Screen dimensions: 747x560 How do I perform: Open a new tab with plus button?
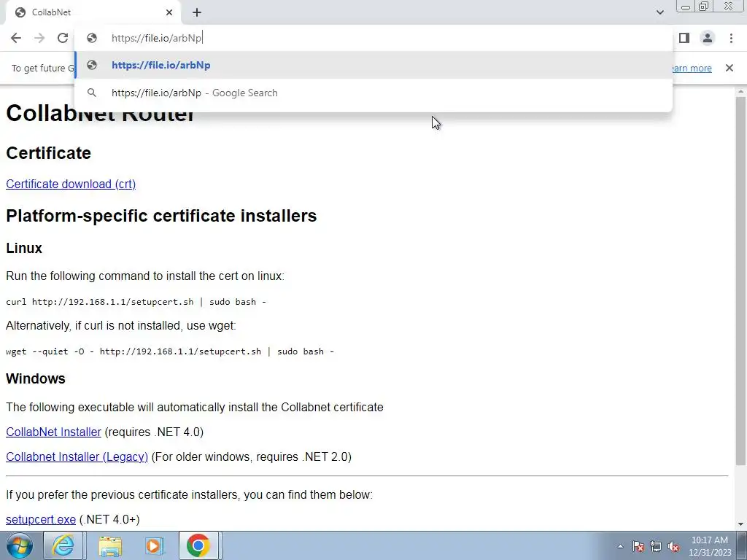coord(197,12)
